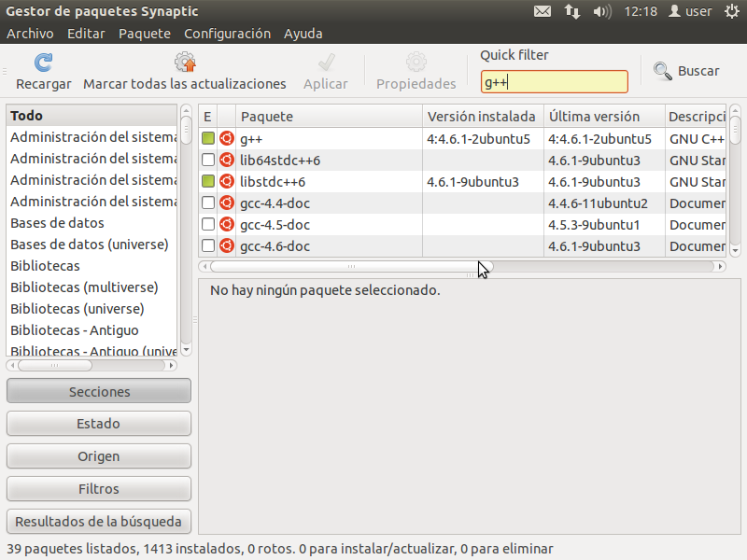Viewport: 747px width, 560px height.
Task: Sort by the Última versión column header
Action: pyautogui.click(x=604, y=116)
